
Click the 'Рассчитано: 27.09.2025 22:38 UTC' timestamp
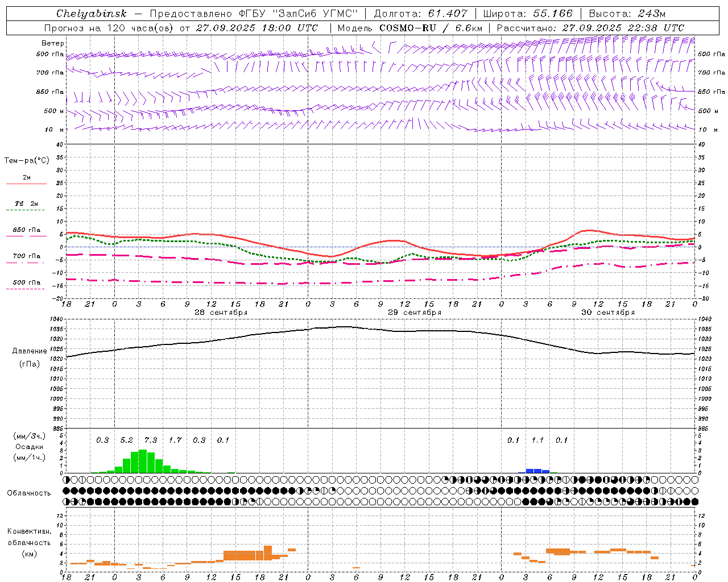click(x=590, y=28)
